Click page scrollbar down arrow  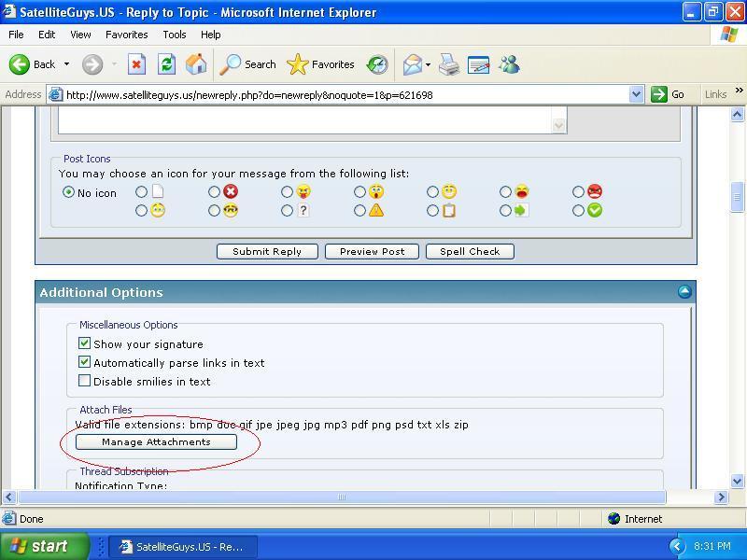pyautogui.click(x=737, y=481)
